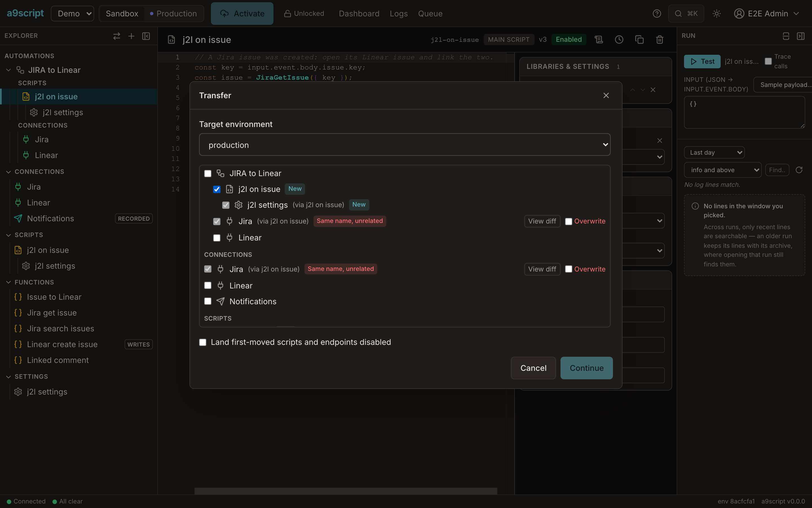The height and width of the screenshot is (508, 812).
Task: Run the Test button
Action: click(702, 62)
